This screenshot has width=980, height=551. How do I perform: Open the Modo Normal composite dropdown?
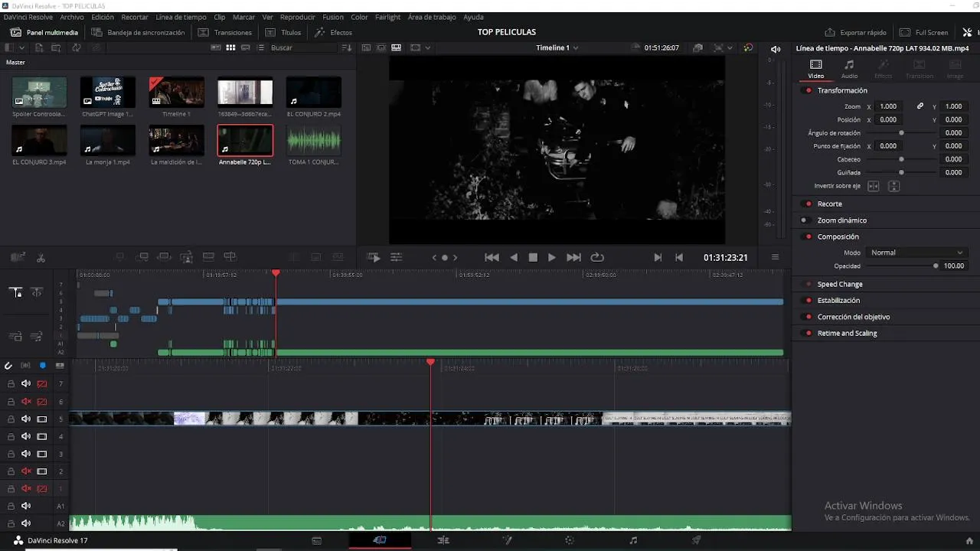click(916, 253)
